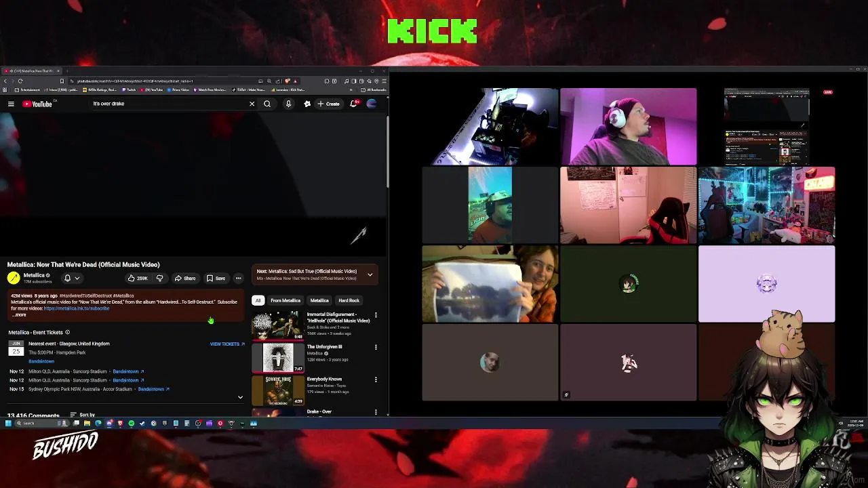Play the Immortal Disfigurement Hellhole thumbnail
This screenshot has height=488, width=868.
pyautogui.click(x=278, y=325)
